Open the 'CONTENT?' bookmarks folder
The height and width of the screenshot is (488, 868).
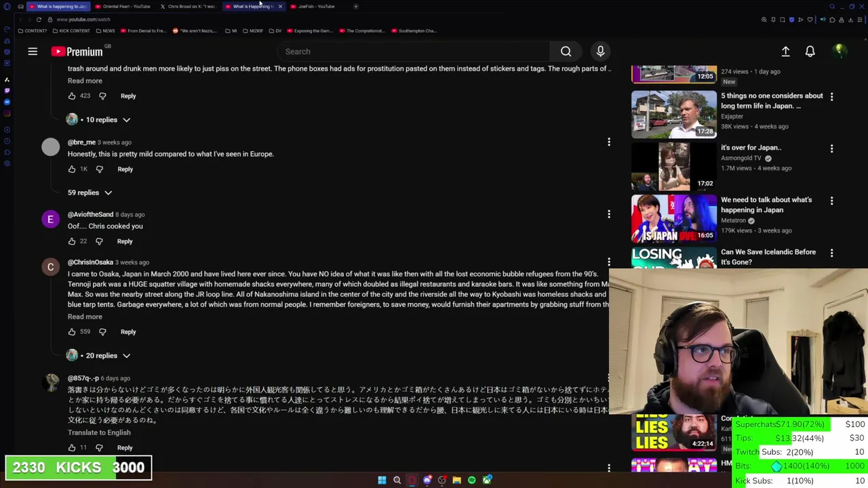click(x=32, y=30)
